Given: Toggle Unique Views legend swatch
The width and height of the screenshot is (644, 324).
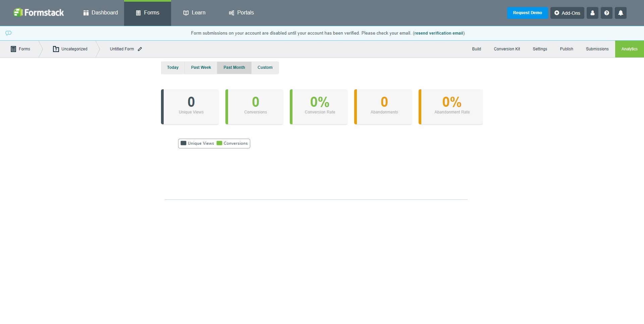Looking at the screenshot, I should coord(183,143).
